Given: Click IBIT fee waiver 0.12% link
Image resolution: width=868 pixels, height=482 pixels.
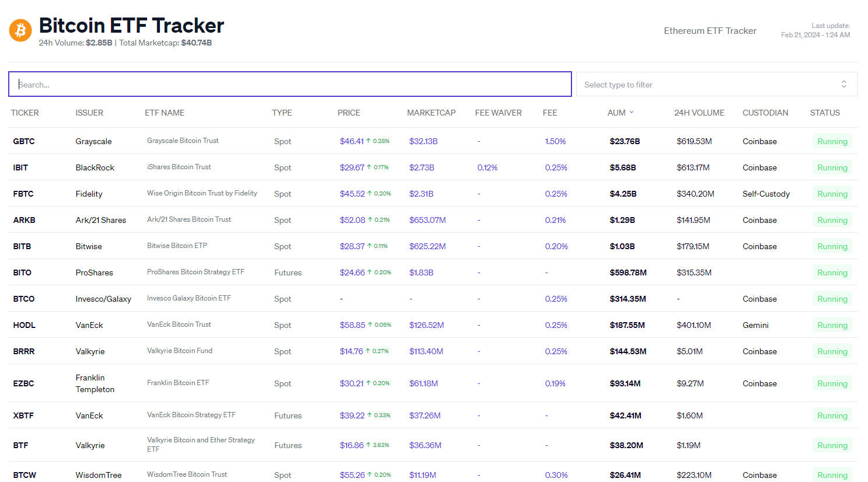Looking at the screenshot, I should pos(487,167).
